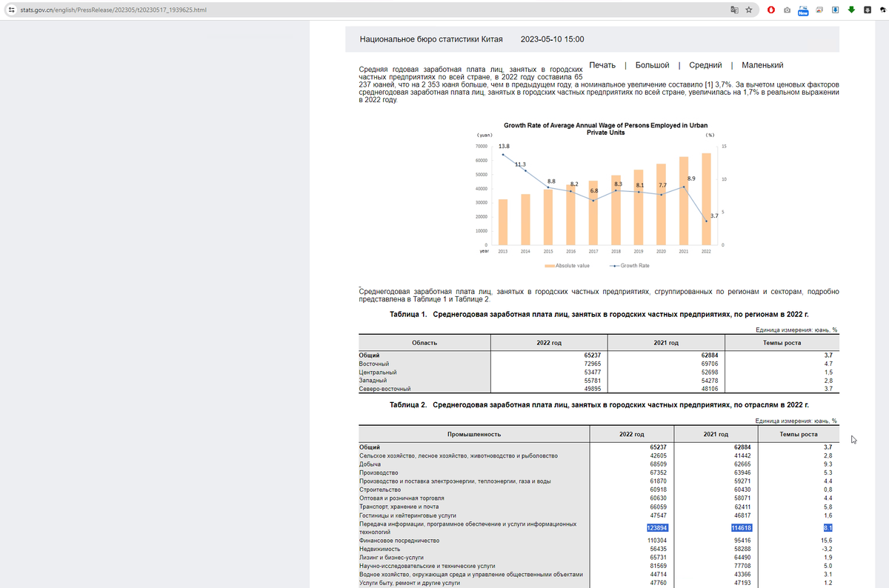The height and width of the screenshot is (588, 889).
Task: Open the dark gray download box extension
Action: click(x=867, y=10)
